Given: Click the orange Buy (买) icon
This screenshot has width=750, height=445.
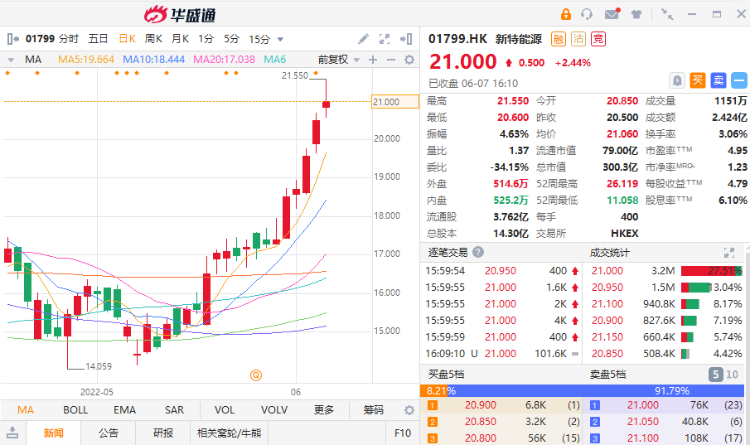Looking at the screenshot, I should click(x=697, y=80).
